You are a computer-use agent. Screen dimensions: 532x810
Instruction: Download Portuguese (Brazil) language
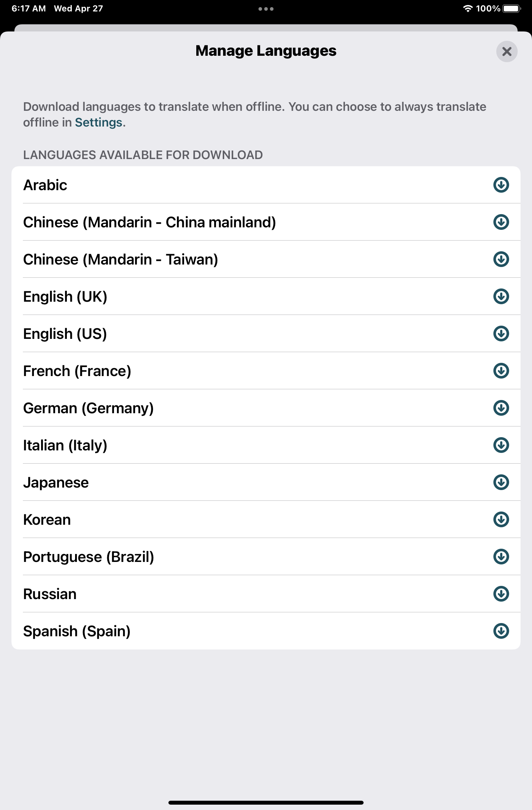[501, 557]
